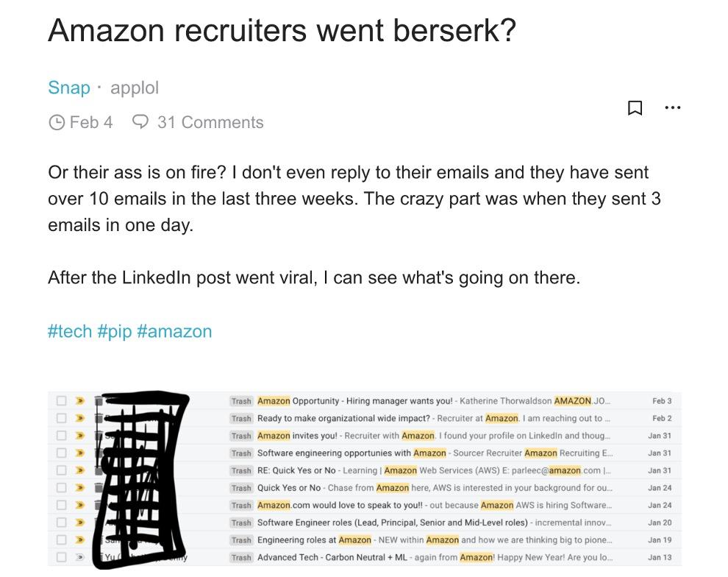
Task: Toggle importance marker on 'Amazon Opportunity' email
Action: point(80,401)
